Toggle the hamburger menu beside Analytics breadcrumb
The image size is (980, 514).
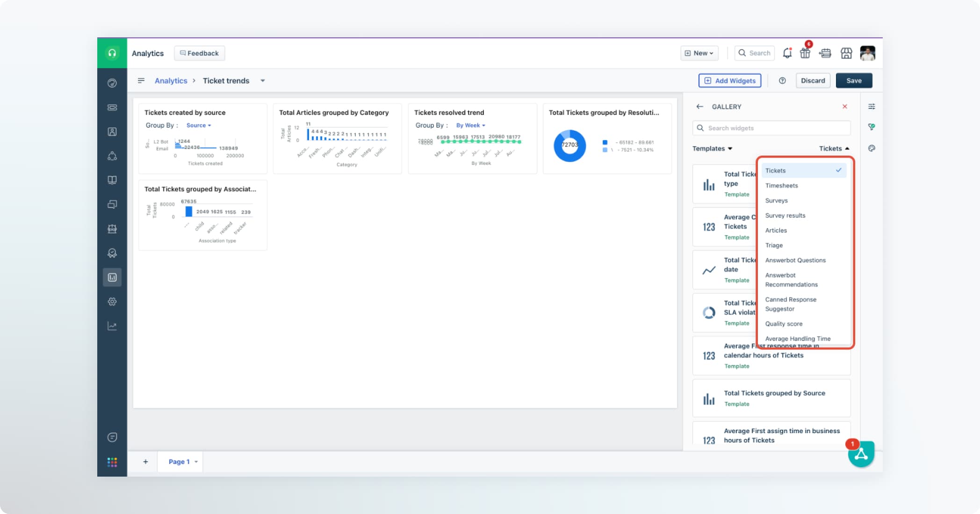[141, 80]
